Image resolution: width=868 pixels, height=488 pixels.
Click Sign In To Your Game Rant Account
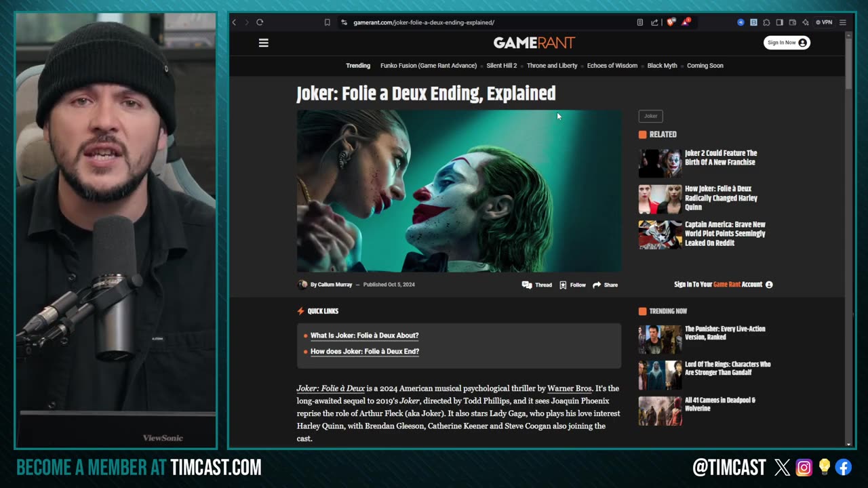coord(724,285)
